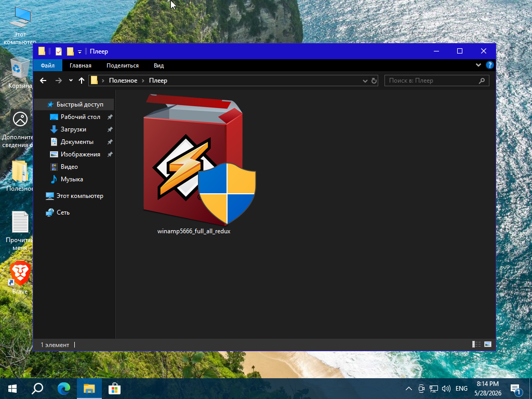This screenshot has width=532, height=399.
Task: Click the pin icon beside Изображения
Action: 110,154
